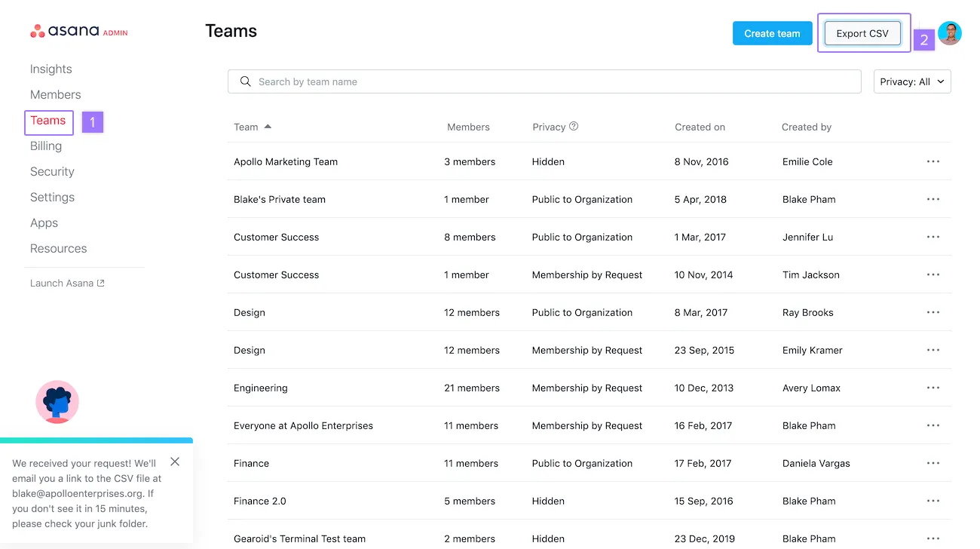Sort by Team column ascending arrow
This screenshot has width=980, height=549.
click(x=268, y=127)
